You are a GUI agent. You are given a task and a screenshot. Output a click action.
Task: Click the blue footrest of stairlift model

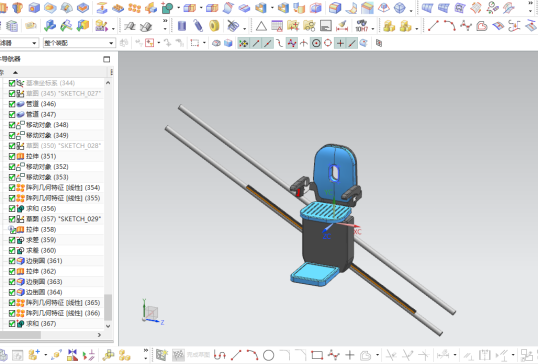(x=315, y=274)
